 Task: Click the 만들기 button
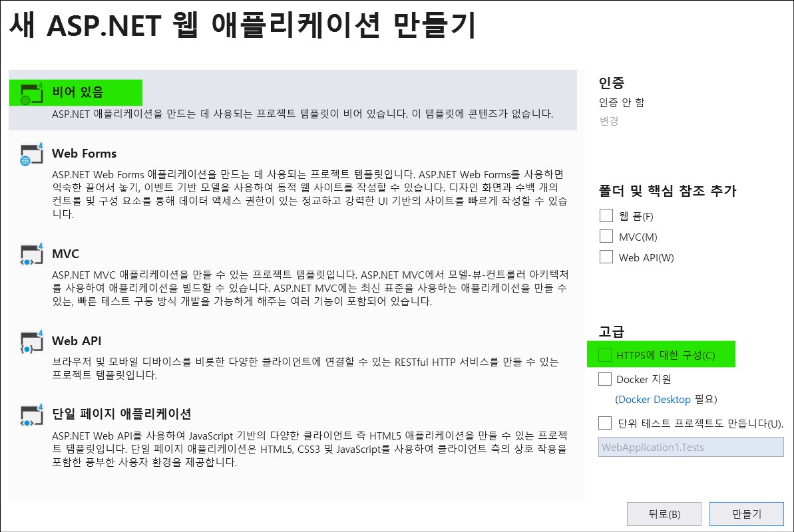pos(746,514)
